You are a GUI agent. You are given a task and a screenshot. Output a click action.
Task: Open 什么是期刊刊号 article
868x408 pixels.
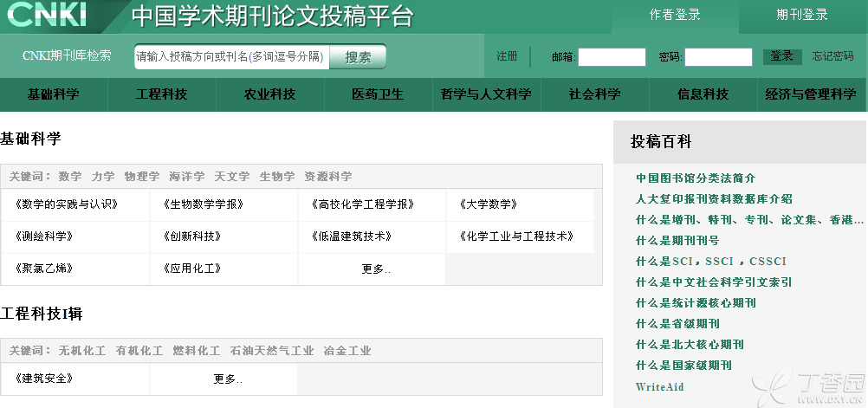pos(677,241)
